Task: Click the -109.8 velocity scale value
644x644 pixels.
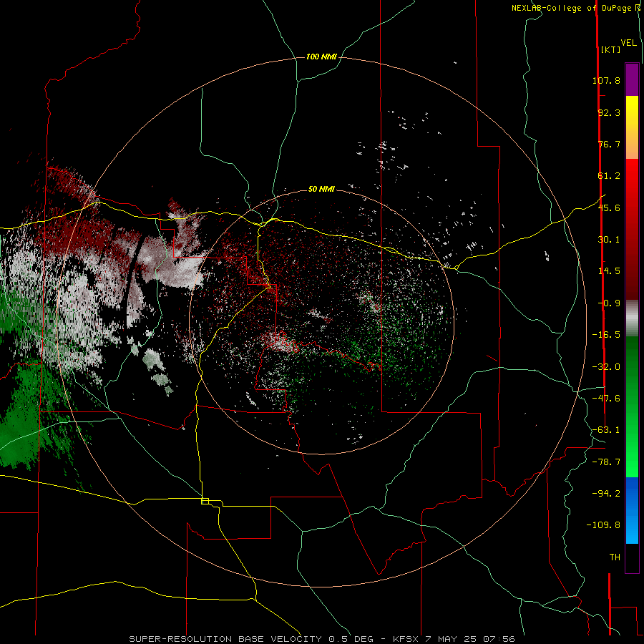Action: point(603,525)
